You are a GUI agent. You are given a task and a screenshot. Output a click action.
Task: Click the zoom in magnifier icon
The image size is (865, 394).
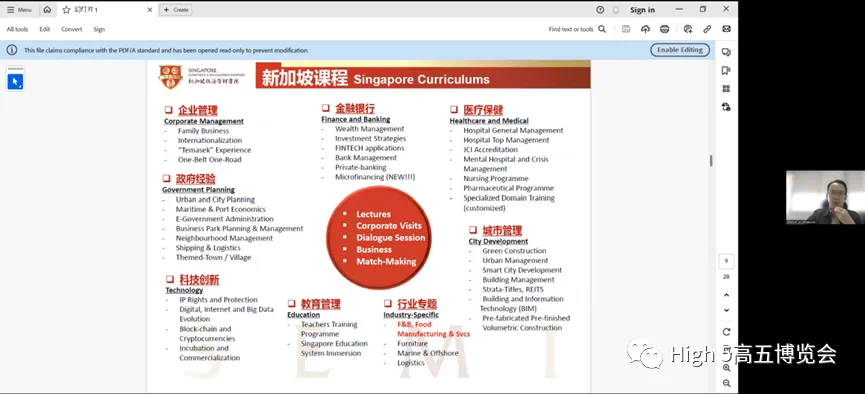(727, 367)
